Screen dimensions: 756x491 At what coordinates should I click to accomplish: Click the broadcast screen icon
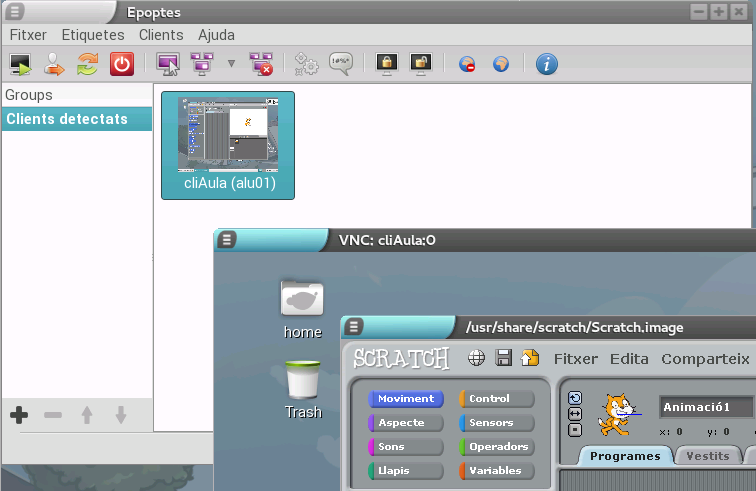click(202, 65)
